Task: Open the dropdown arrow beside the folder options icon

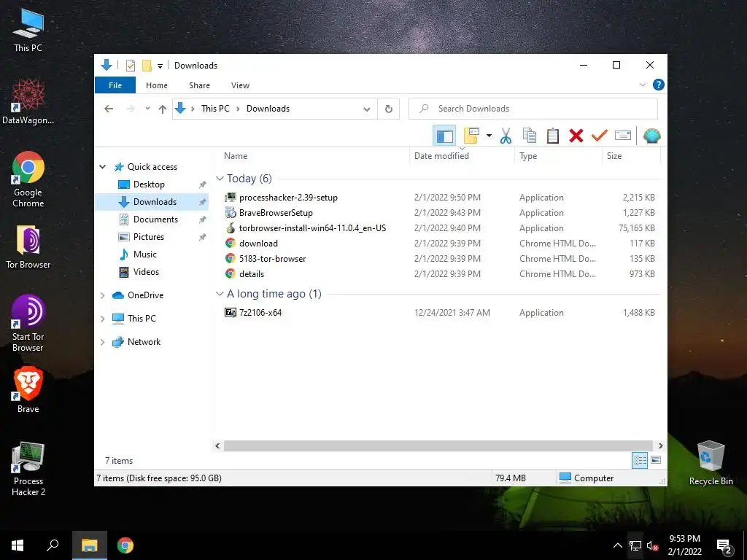Action: (x=489, y=136)
